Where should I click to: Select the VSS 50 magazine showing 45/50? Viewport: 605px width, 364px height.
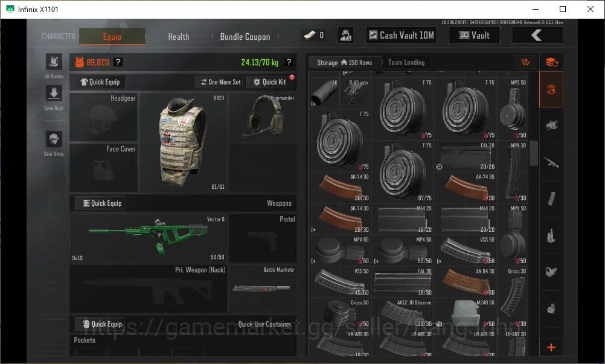coord(339,281)
